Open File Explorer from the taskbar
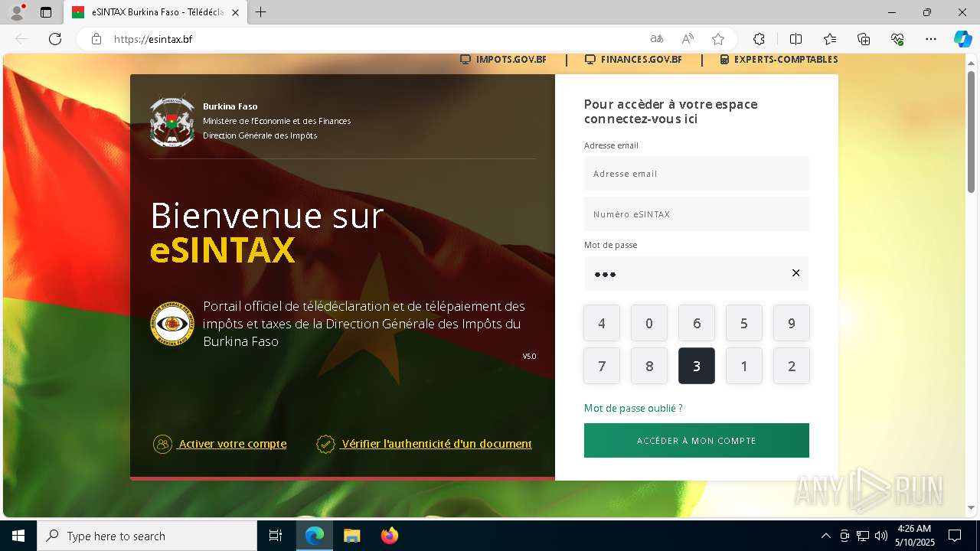The image size is (980, 551). (x=351, y=536)
